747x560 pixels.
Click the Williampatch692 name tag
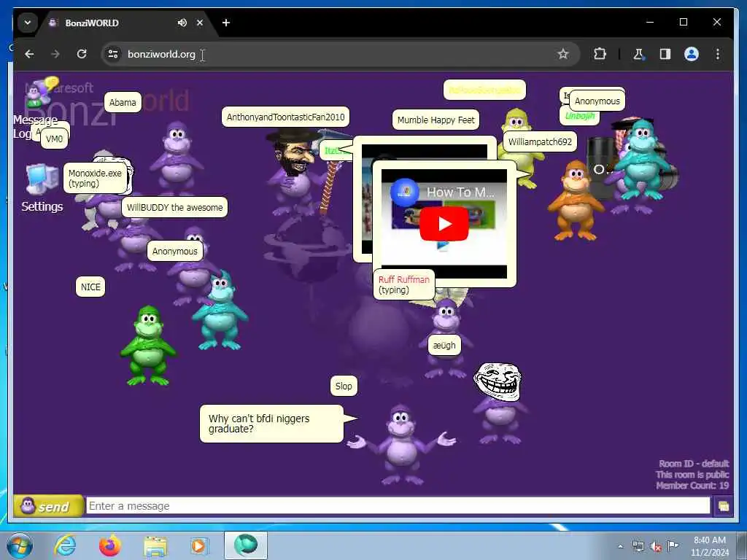[540, 142]
